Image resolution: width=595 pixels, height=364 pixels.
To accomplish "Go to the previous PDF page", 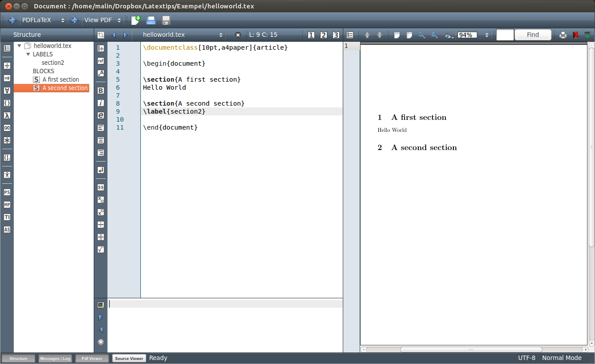I will pos(367,35).
